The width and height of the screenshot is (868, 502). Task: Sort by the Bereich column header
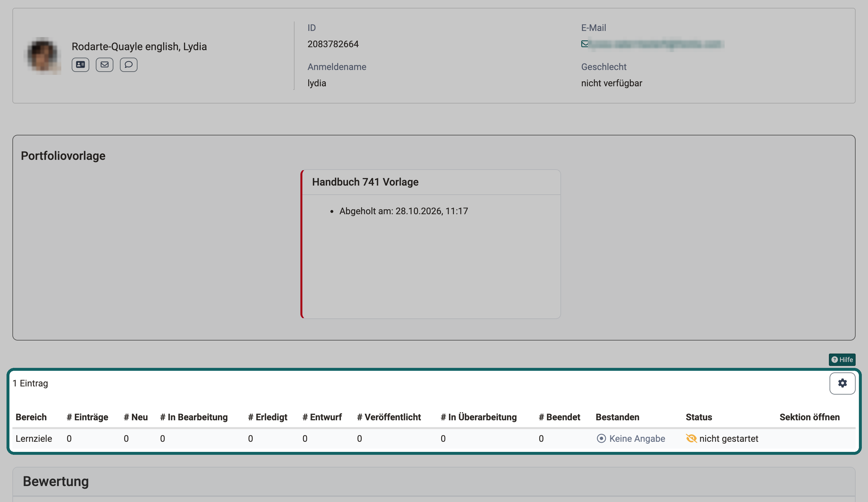pyautogui.click(x=31, y=417)
